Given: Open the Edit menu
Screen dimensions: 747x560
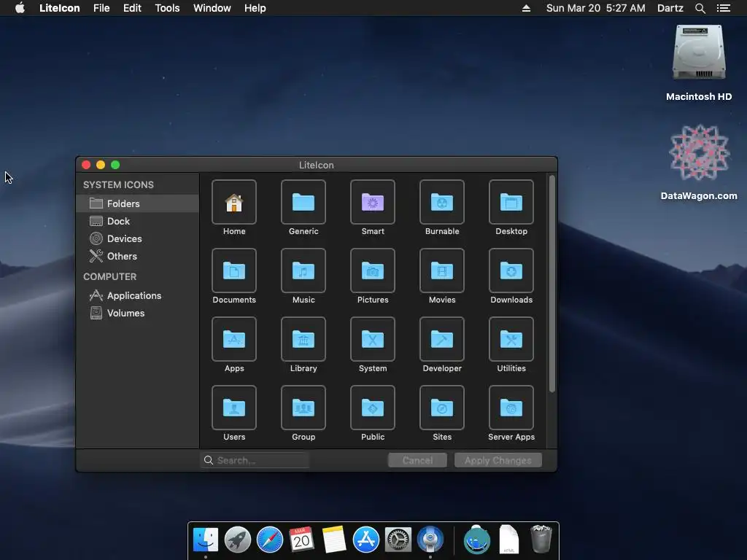Looking at the screenshot, I should pyautogui.click(x=132, y=8).
